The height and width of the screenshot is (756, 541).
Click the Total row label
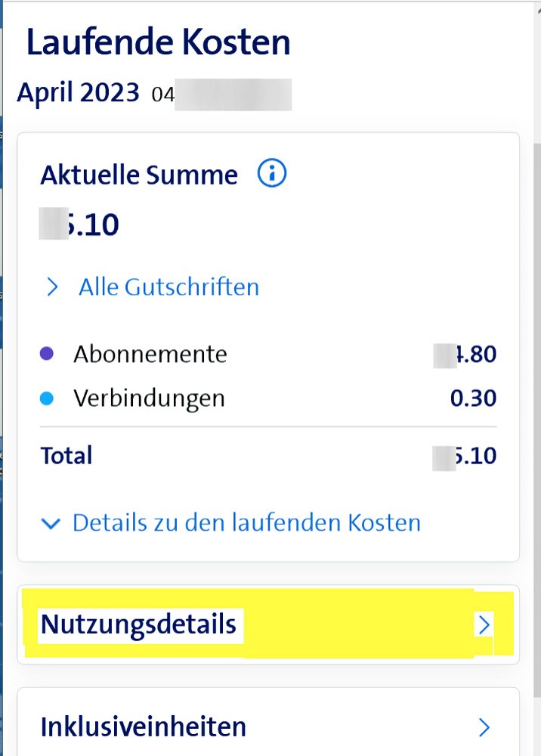coord(66,456)
